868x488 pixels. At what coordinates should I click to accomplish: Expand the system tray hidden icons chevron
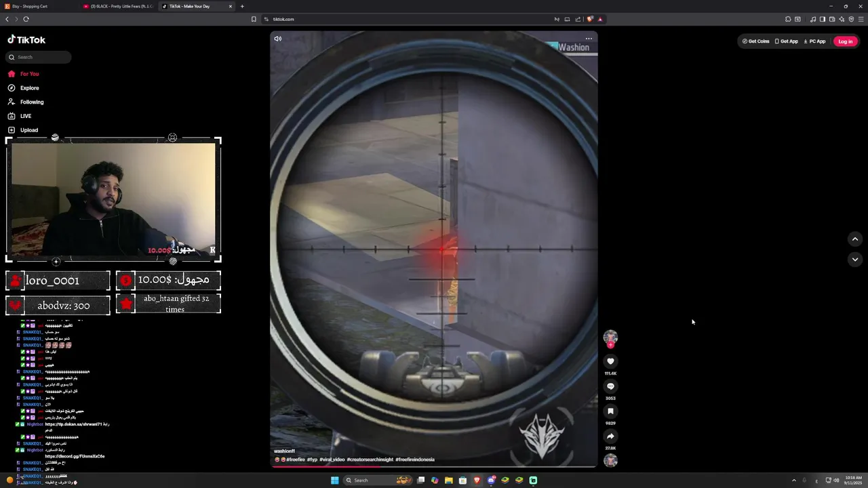[794, 481]
